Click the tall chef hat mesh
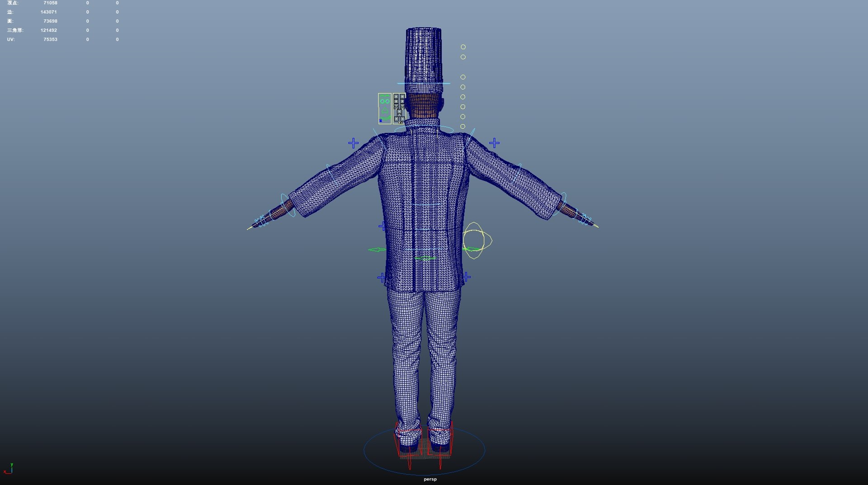Image resolution: width=868 pixels, height=485 pixels. pyautogui.click(x=424, y=60)
